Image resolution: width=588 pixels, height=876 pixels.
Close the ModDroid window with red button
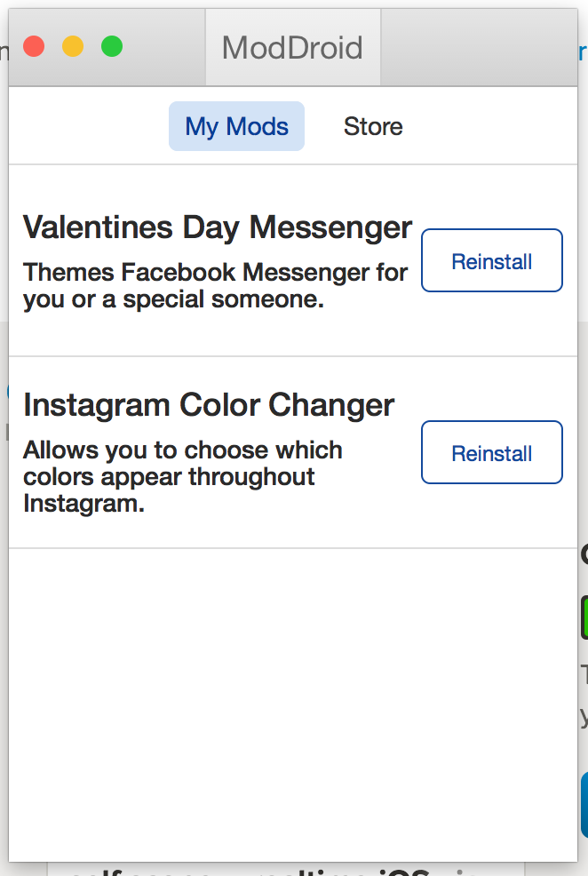34,46
